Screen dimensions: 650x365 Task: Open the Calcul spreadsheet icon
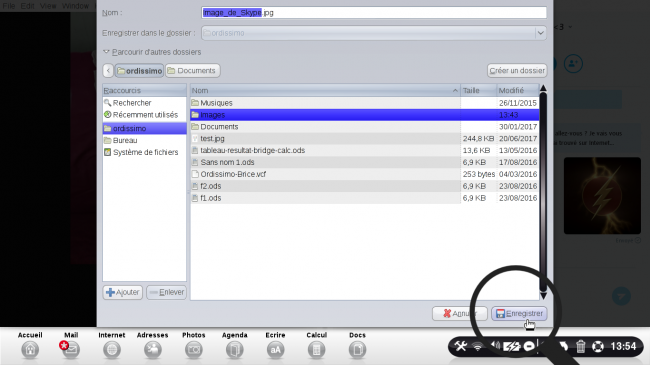tap(316, 350)
